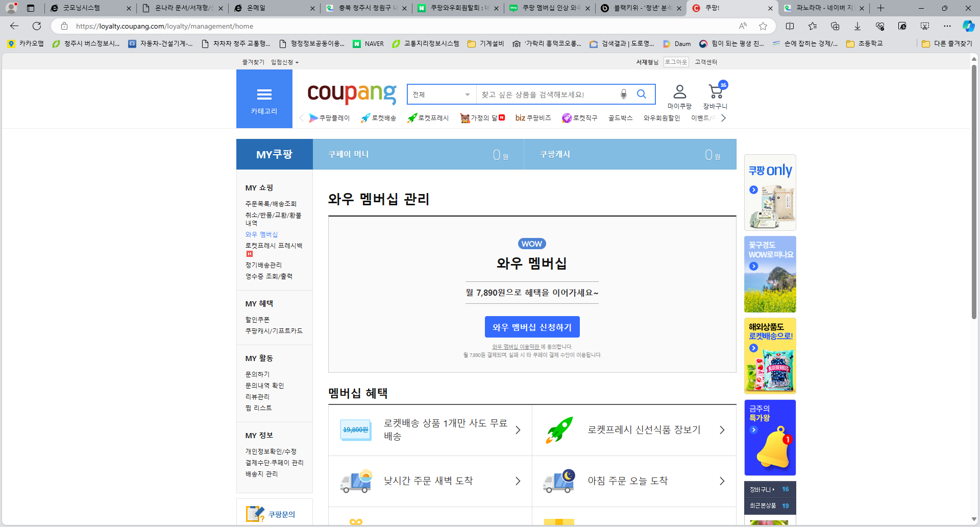This screenshot has width=980, height=527.
Task: Open 와우 멤버십 이용약관 link
Action: [515, 347]
